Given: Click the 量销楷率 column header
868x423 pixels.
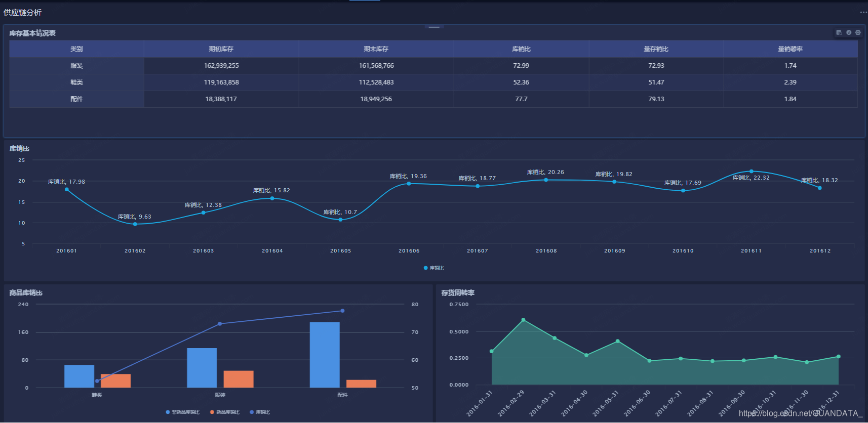Looking at the screenshot, I should pyautogui.click(x=791, y=49).
